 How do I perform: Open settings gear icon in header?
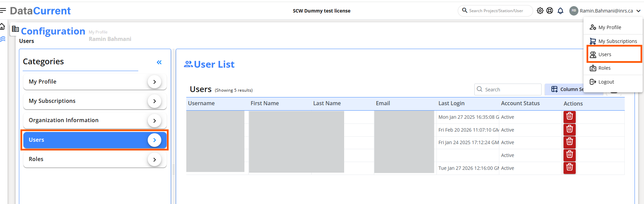540,10
